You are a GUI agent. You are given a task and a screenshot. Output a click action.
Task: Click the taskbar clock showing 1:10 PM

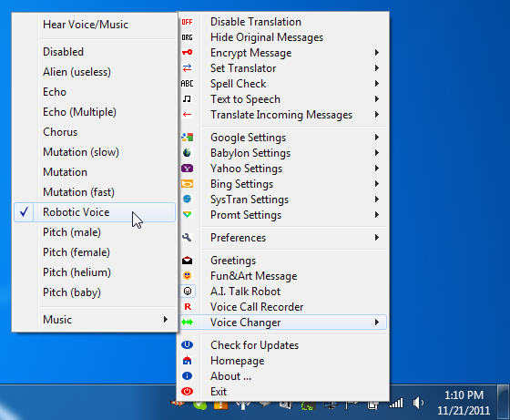(464, 403)
